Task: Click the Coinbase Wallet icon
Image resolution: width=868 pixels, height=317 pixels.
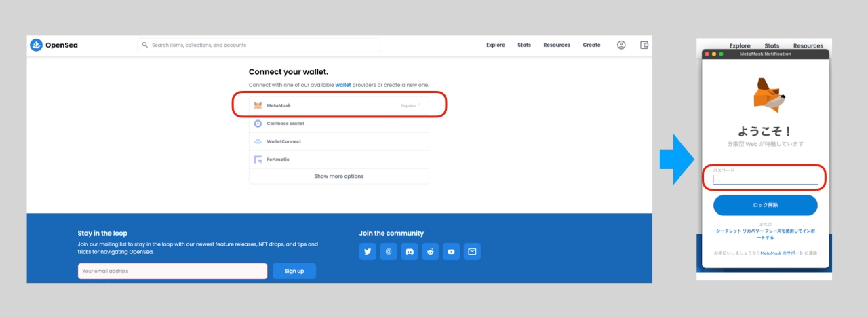Action: click(x=258, y=124)
